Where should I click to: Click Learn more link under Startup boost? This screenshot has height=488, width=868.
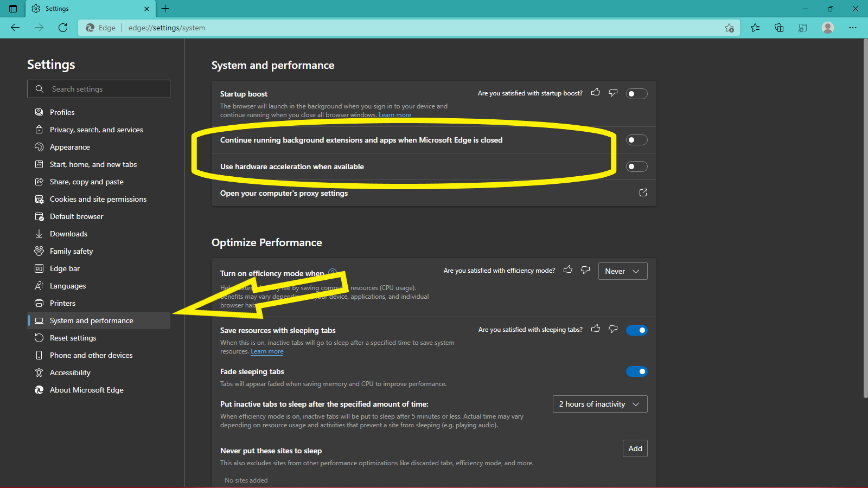coord(395,115)
